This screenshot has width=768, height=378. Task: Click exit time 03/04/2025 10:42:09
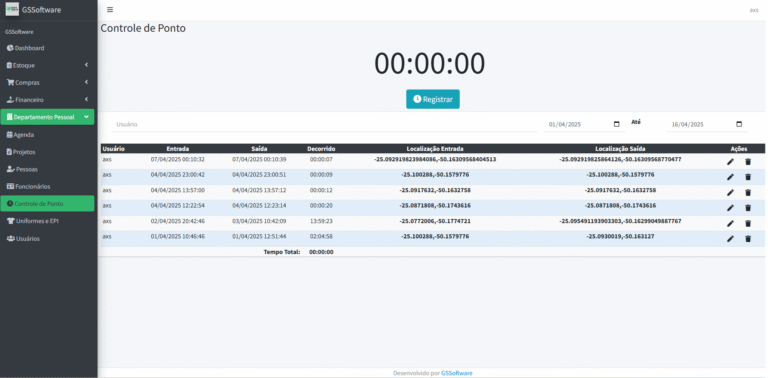(x=259, y=221)
